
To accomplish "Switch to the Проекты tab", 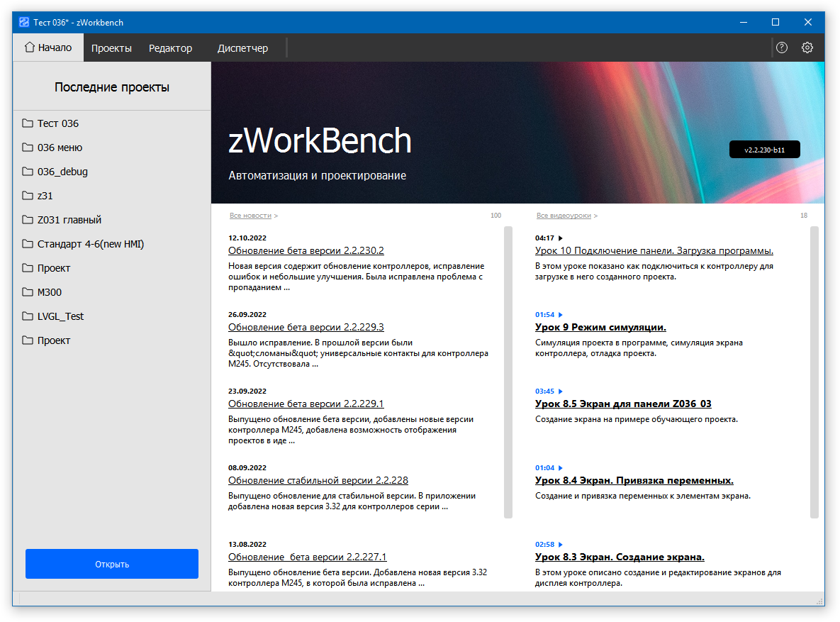I will click(111, 48).
